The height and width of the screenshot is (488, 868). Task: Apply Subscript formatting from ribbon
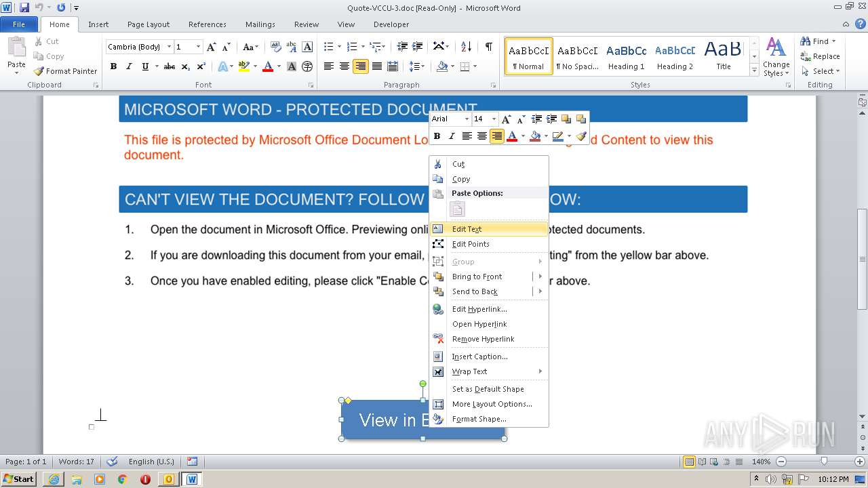(186, 66)
